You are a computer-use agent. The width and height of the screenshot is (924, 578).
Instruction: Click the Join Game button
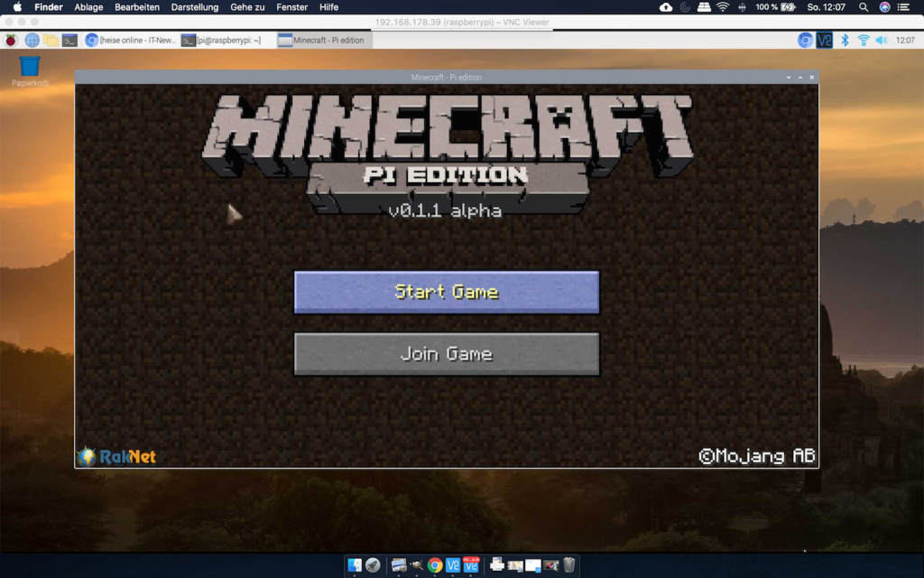[447, 354]
